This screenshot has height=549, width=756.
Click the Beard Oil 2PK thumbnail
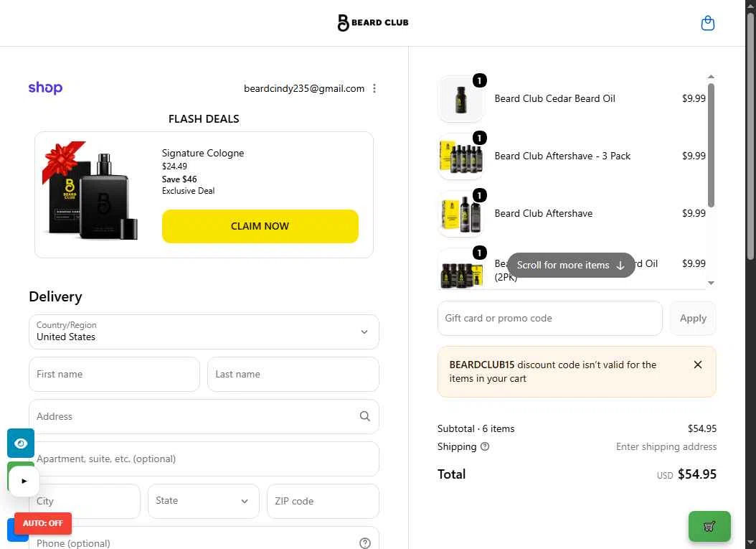461,269
